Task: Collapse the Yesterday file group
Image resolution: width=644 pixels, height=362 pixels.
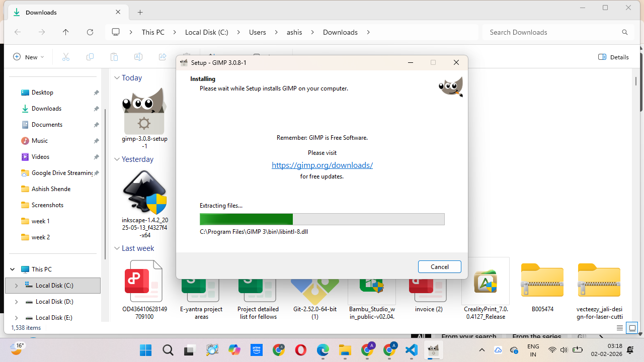Action: (117, 159)
